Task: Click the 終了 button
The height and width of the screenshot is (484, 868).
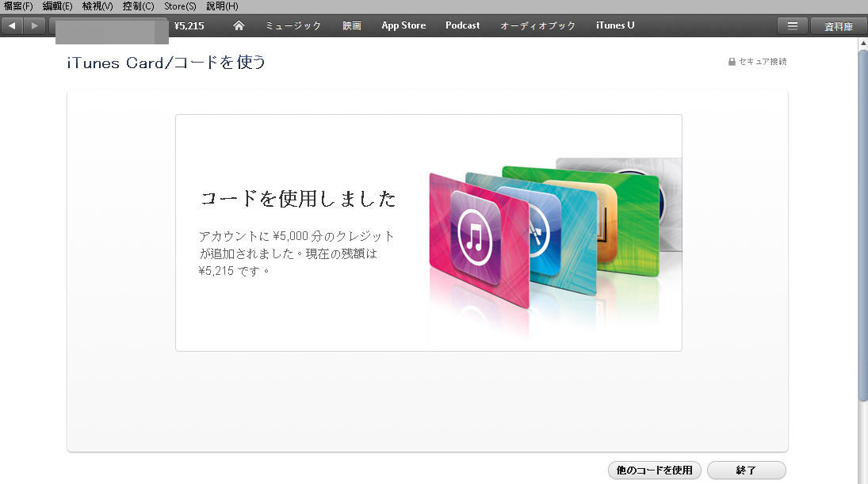Action: tap(746, 471)
